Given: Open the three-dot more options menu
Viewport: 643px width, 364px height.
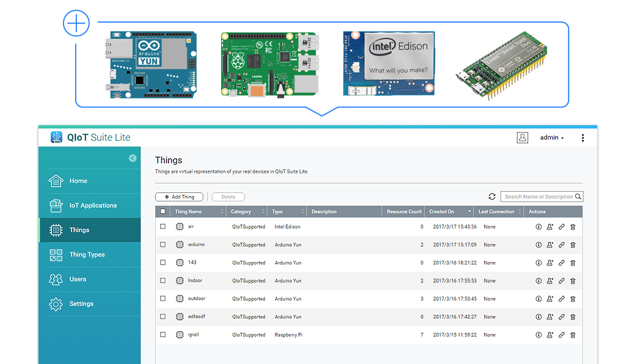Looking at the screenshot, I should pyautogui.click(x=583, y=138).
